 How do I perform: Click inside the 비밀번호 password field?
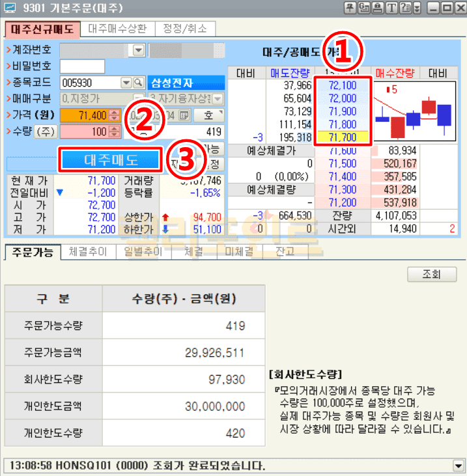[82, 66]
